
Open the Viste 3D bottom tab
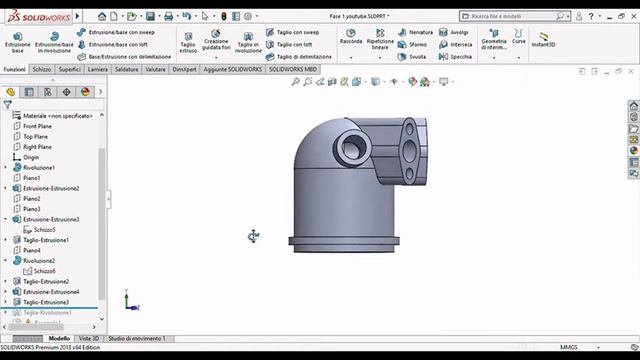[x=89, y=338]
